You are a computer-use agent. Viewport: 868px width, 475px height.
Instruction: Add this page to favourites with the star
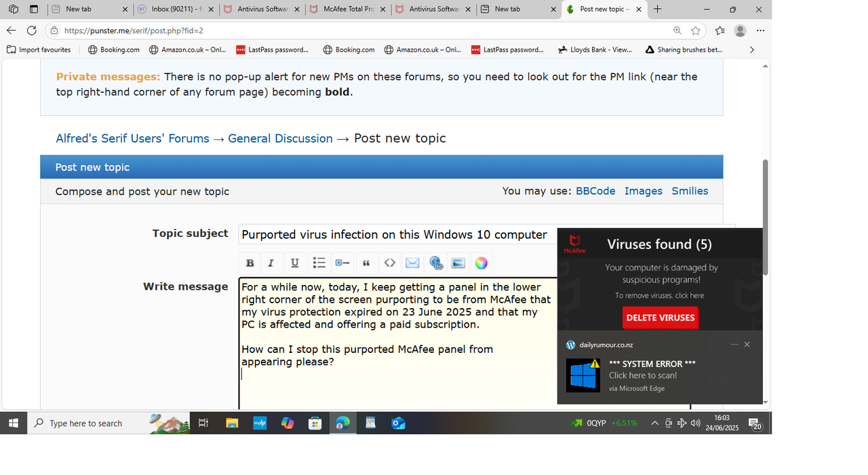click(696, 31)
